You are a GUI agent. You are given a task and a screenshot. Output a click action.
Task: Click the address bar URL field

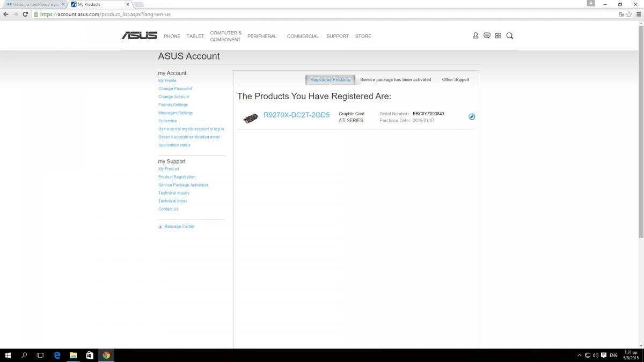click(322, 14)
